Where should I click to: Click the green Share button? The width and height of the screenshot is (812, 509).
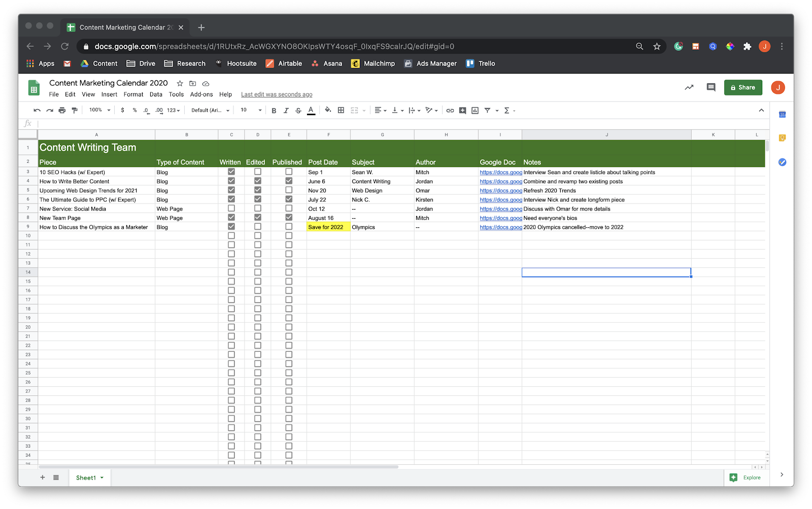pyautogui.click(x=743, y=87)
